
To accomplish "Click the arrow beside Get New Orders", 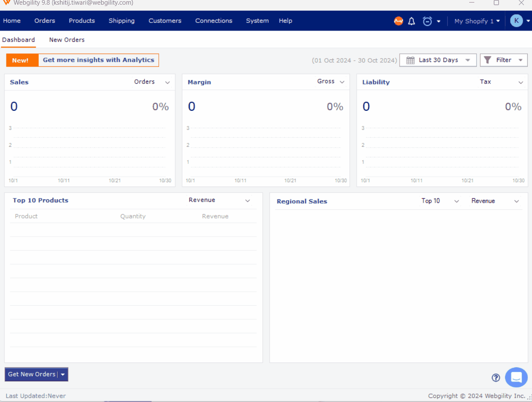I will coord(63,374).
